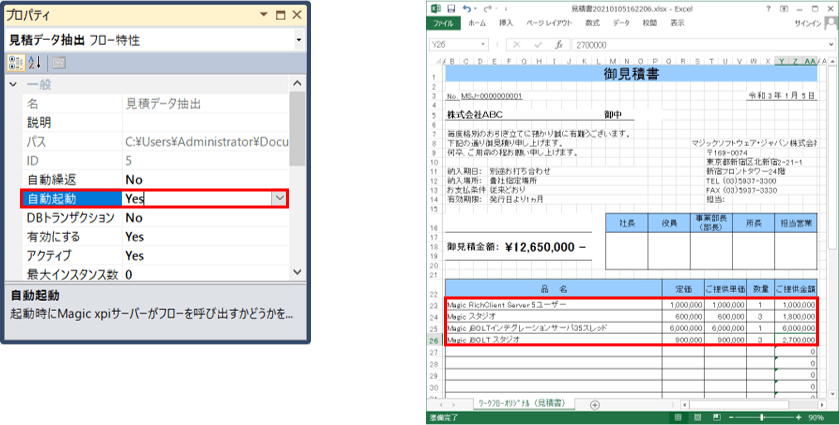Switch to the 挿入 ribbon tab

point(506,22)
